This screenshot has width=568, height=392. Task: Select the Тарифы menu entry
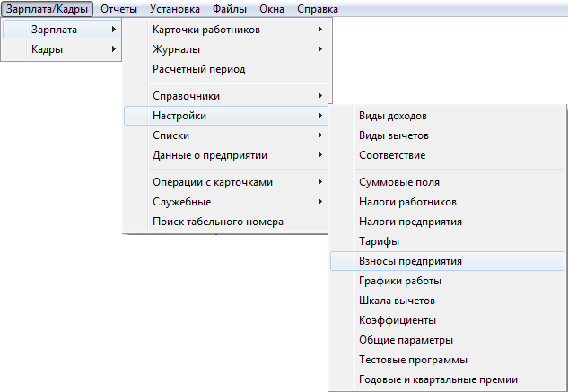(448, 241)
